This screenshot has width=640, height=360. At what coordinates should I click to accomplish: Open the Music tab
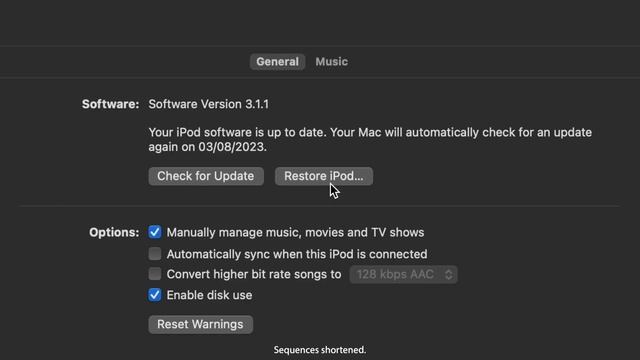[x=331, y=62]
